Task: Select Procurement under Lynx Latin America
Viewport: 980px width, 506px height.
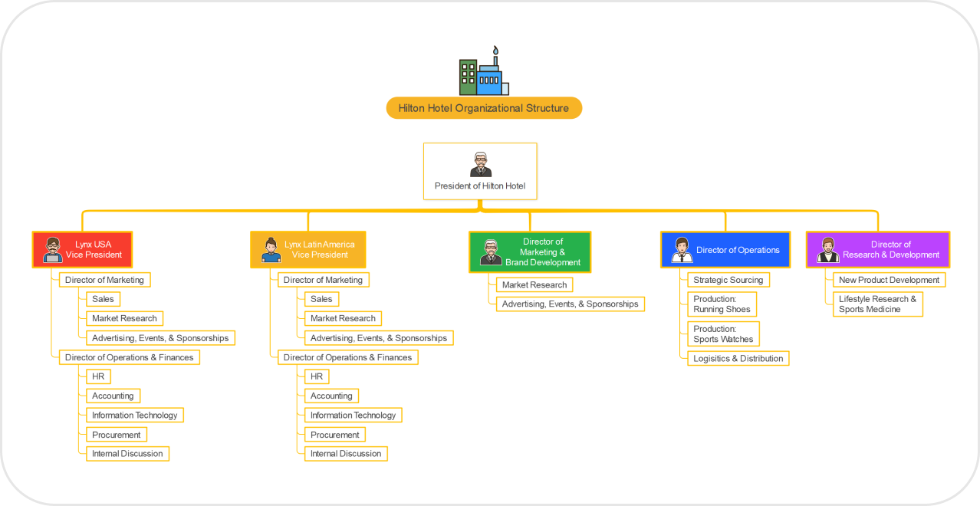Action: pyautogui.click(x=335, y=435)
